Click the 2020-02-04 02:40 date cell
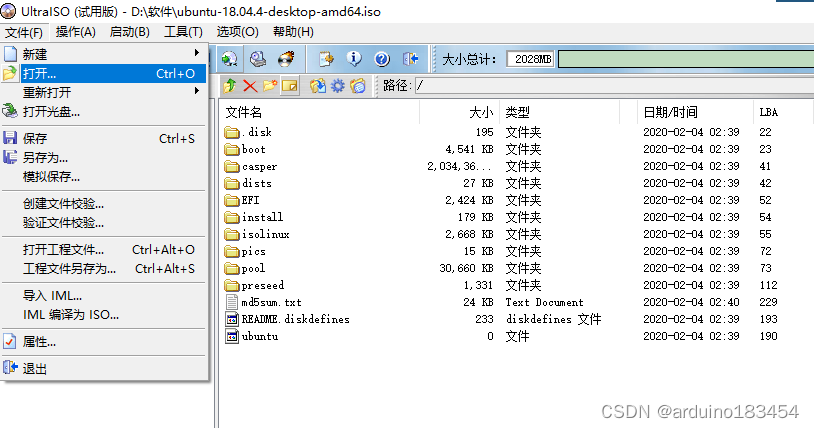Viewport: 814px width, 428px height. point(691,302)
